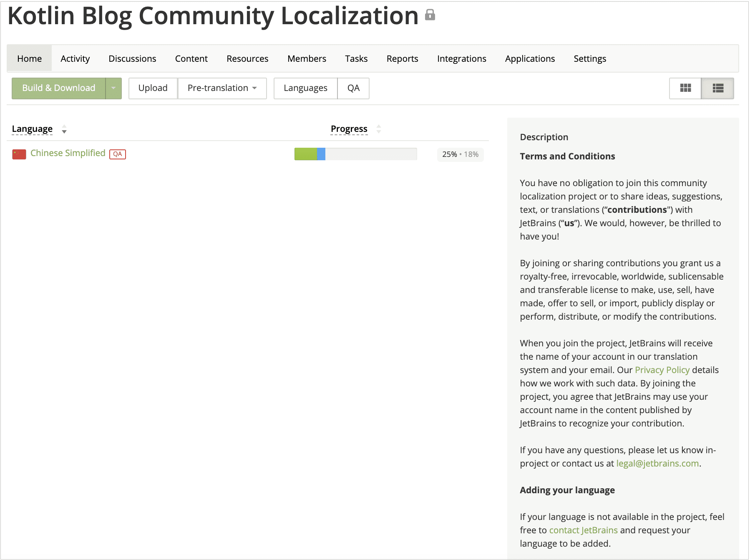The image size is (750, 560).
Task: Sort by Progress column arrows
Action: 379,129
